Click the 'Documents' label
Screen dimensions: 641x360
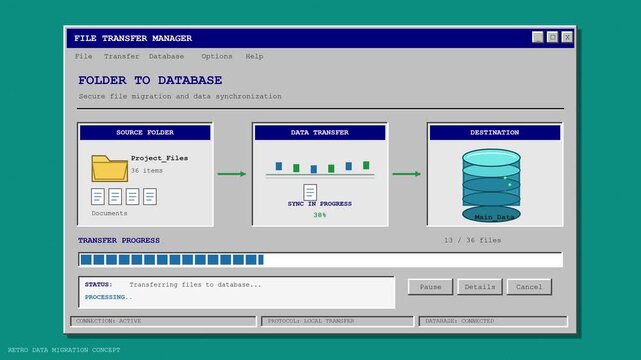pyautogui.click(x=109, y=213)
